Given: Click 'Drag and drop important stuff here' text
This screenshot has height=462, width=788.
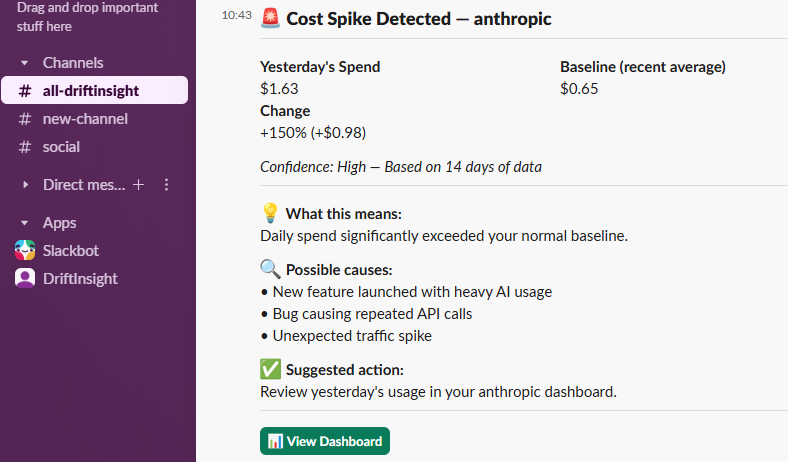Looking at the screenshot, I should [87, 17].
